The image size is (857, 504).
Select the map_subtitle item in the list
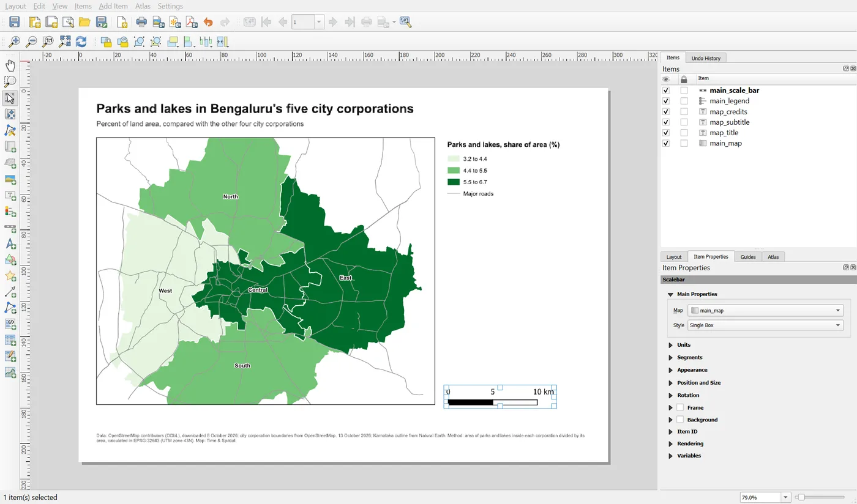(729, 122)
